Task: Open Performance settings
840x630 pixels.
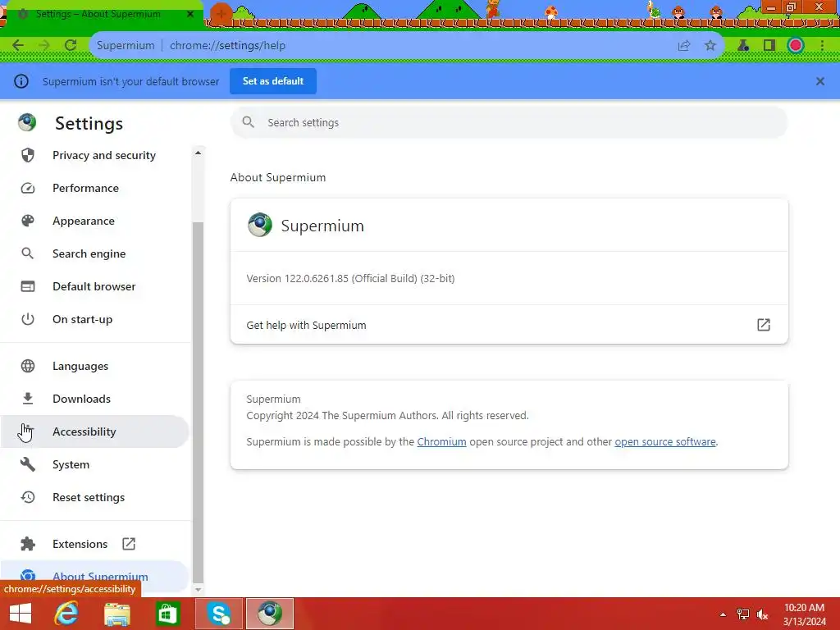Action: [95, 188]
